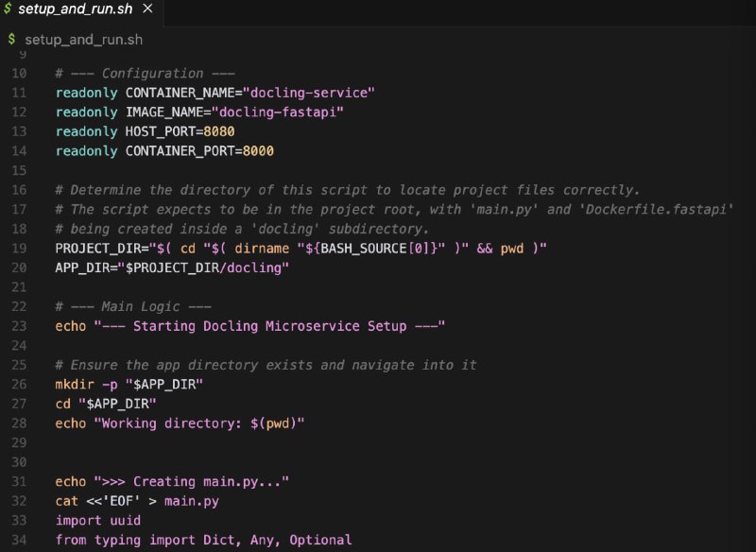Click the Main Logic comment
The image size is (756, 552).
coord(133,306)
